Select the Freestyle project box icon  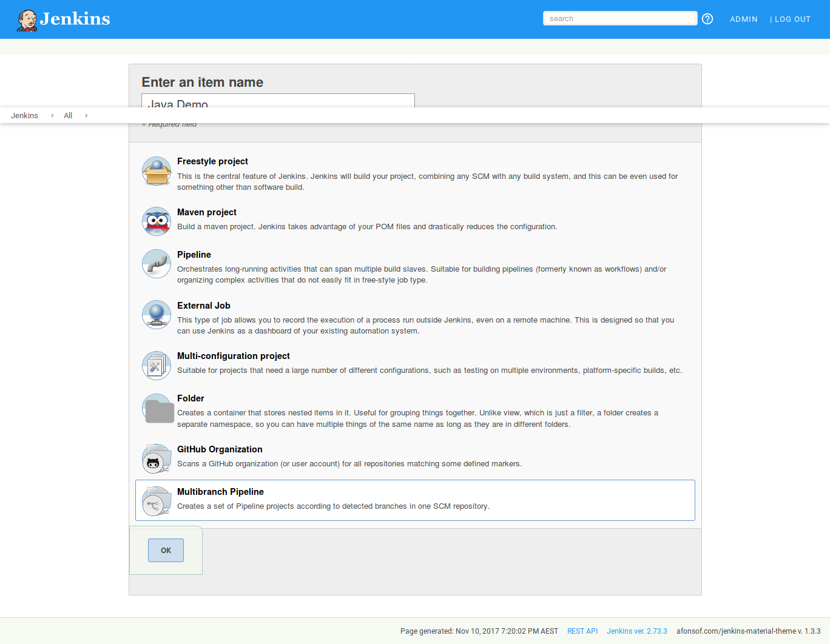tap(157, 171)
